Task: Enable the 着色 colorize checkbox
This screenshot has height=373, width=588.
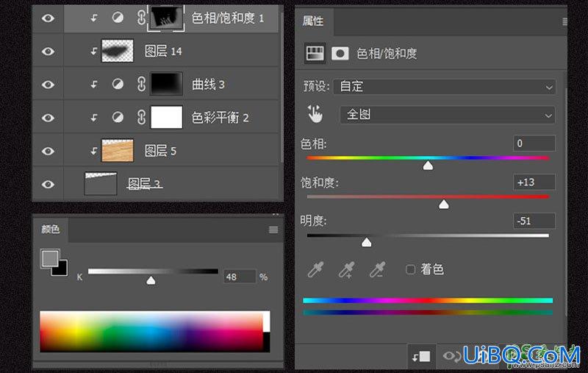Action: coord(411,269)
